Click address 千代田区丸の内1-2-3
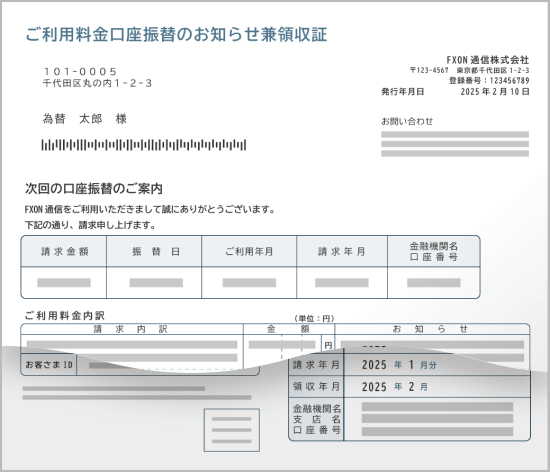 point(97,83)
